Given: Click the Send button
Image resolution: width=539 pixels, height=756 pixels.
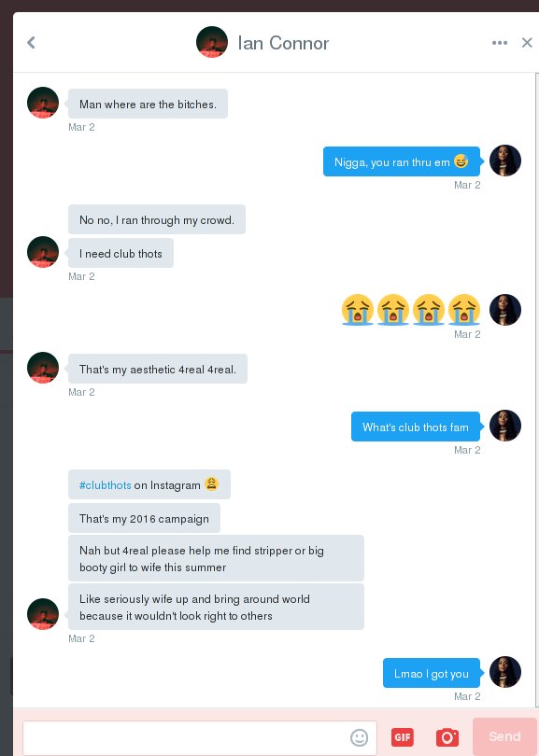Looking at the screenshot, I should (504, 736).
